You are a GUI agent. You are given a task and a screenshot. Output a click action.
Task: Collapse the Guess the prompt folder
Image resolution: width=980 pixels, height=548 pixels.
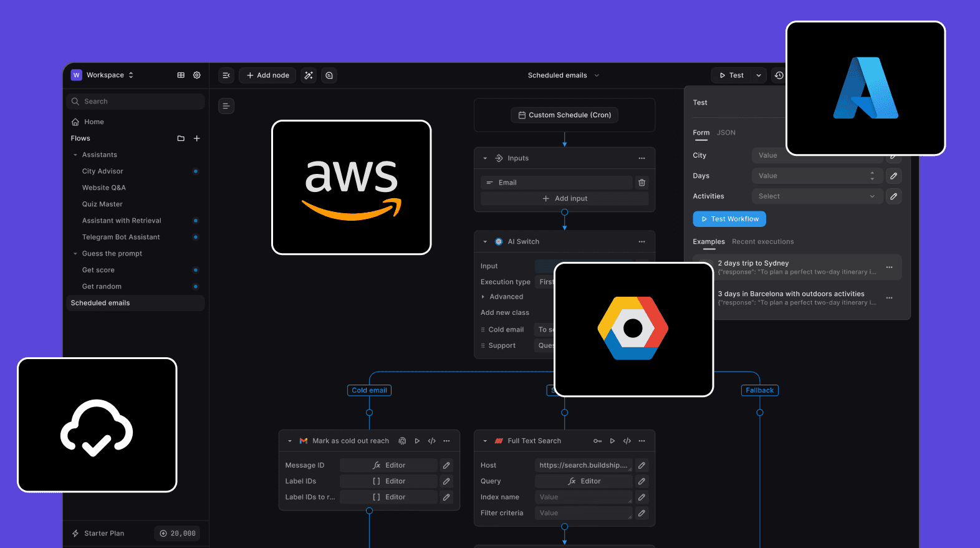(x=75, y=254)
